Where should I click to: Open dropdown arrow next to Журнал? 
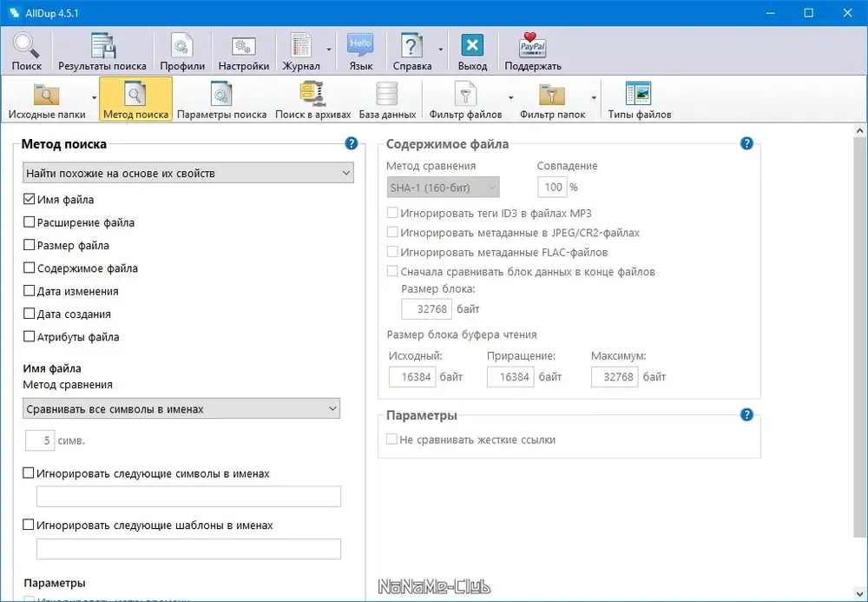point(329,50)
